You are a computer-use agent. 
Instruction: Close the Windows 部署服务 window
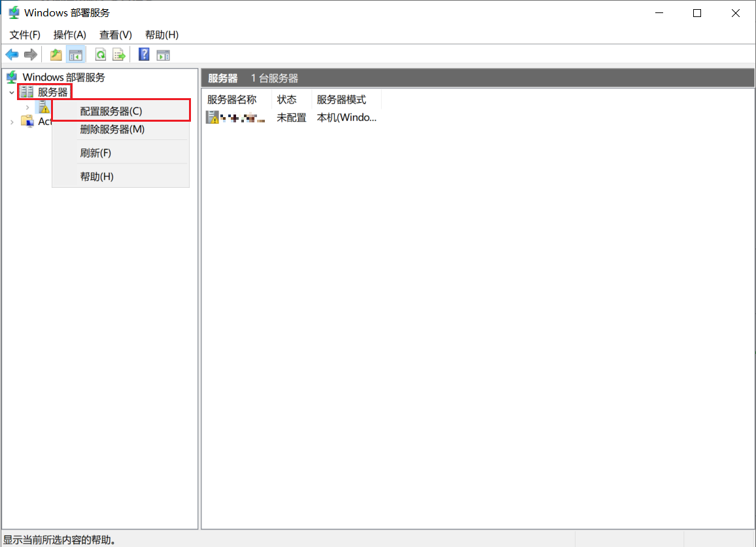point(735,13)
